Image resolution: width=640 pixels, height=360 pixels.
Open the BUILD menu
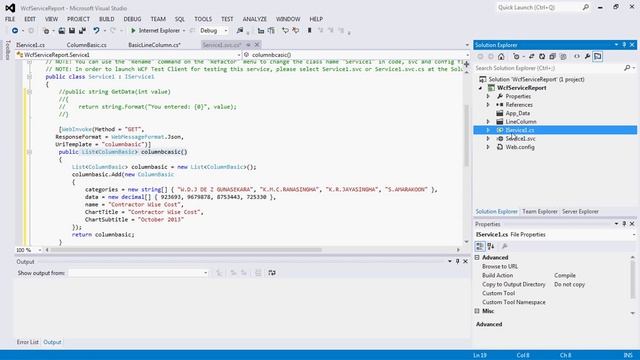click(107, 19)
